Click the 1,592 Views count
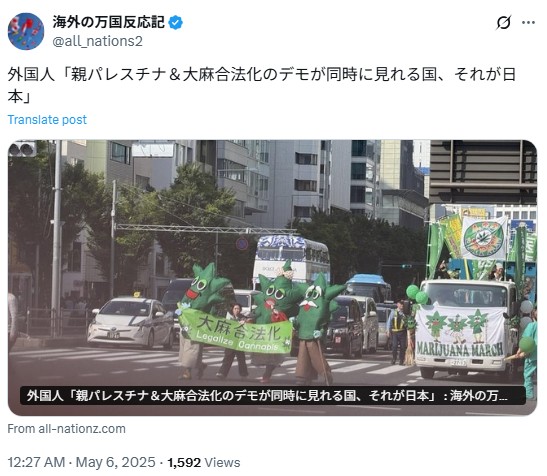 204,462
